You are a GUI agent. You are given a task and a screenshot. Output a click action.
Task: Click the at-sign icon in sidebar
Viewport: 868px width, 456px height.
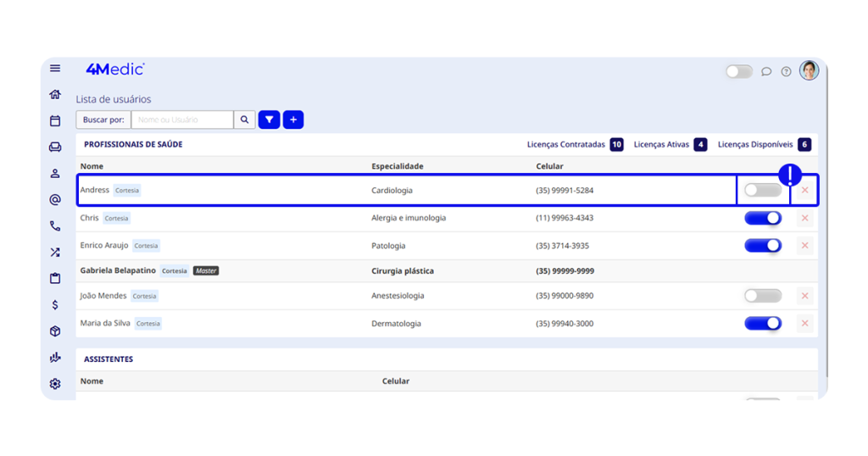(55, 200)
